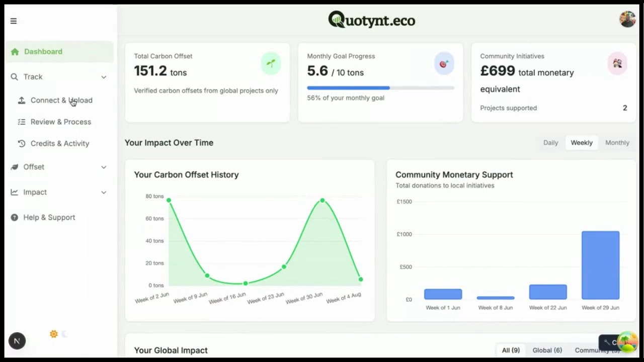Open Credits & Activity page

click(x=59, y=144)
